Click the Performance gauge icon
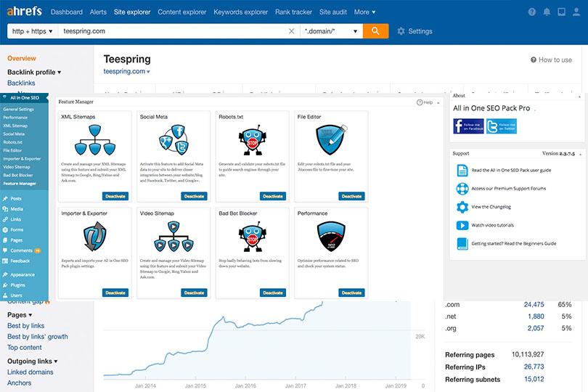This screenshot has height=392, width=588. pyautogui.click(x=331, y=236)
